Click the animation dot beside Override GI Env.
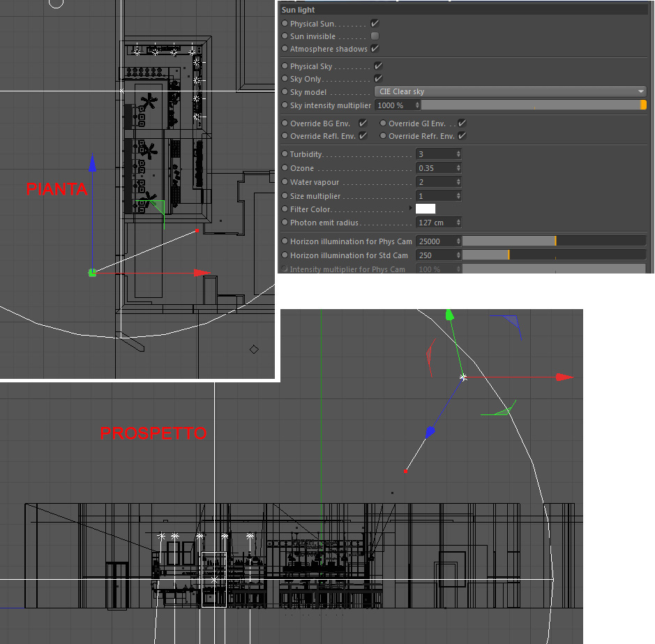This screenshot has width=655, height=644. (383, 123)
